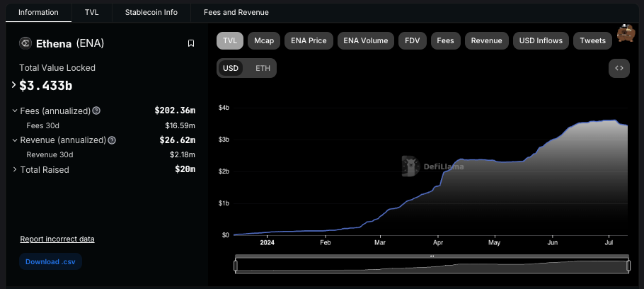This screenshot has height=289, width=644.
Task: Switch to the TVL tab
Action: pyautogui.click(x=91, y=12)
